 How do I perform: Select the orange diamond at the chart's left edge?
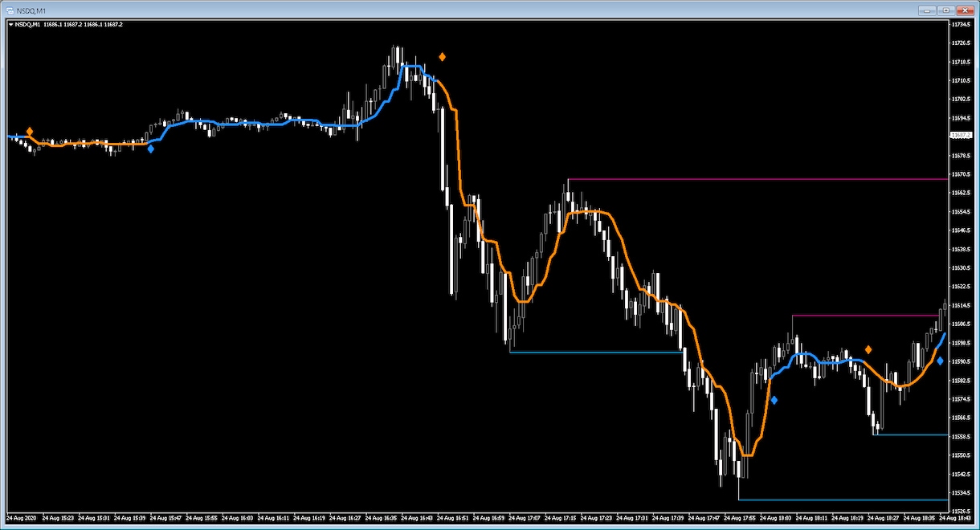tap(30, 131)
